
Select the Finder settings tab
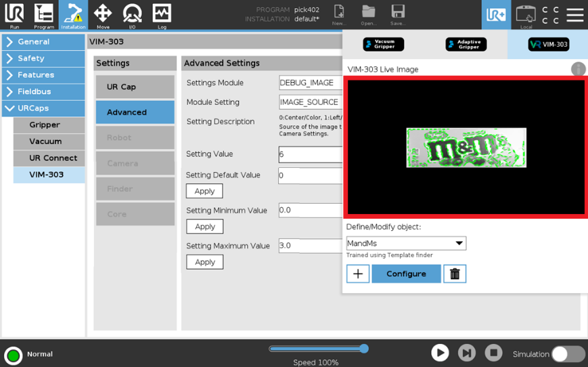135,189
